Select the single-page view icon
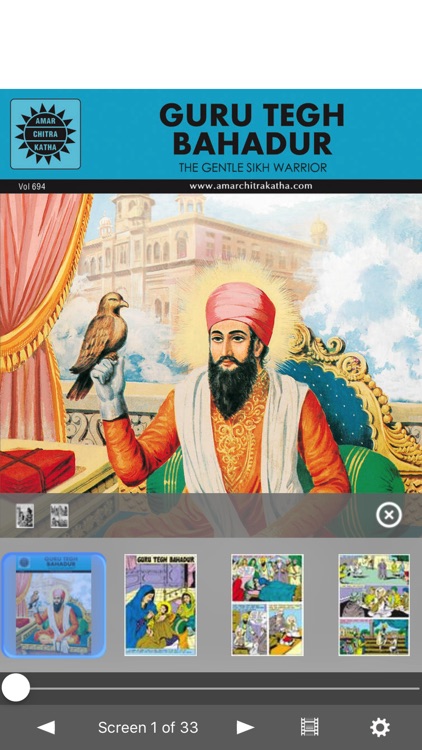Viewport: 422px width, 750px height. 24,516
